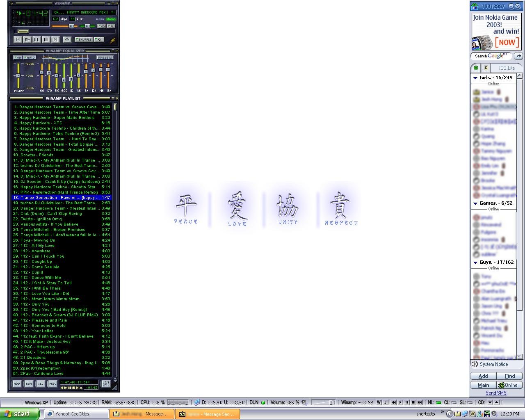Viewport: 525px width, 420px height.
Task: Click the ICQ Lite flower logo in title bar
Action: coord(475,6)
